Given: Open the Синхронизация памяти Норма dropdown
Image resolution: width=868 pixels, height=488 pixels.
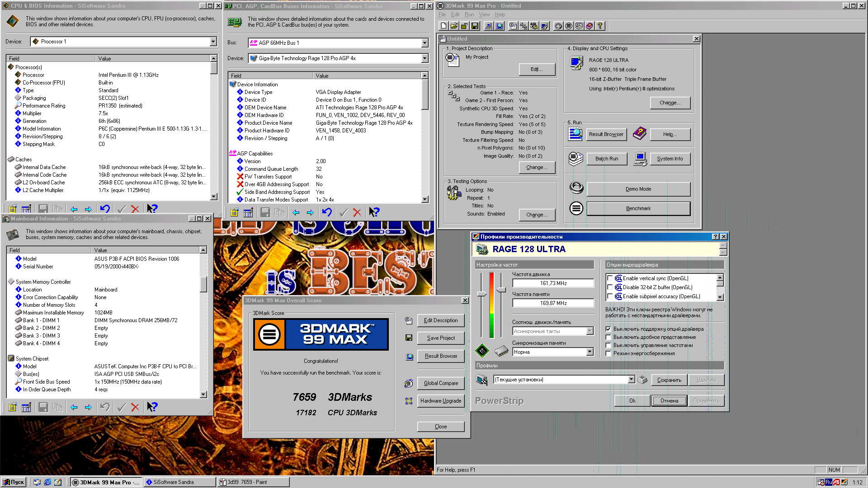Looking at the screenshot, I should click(590, 352).
